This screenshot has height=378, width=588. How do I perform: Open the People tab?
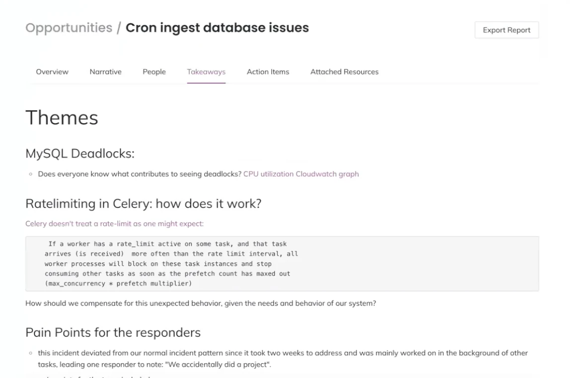(x=154, y=72)
